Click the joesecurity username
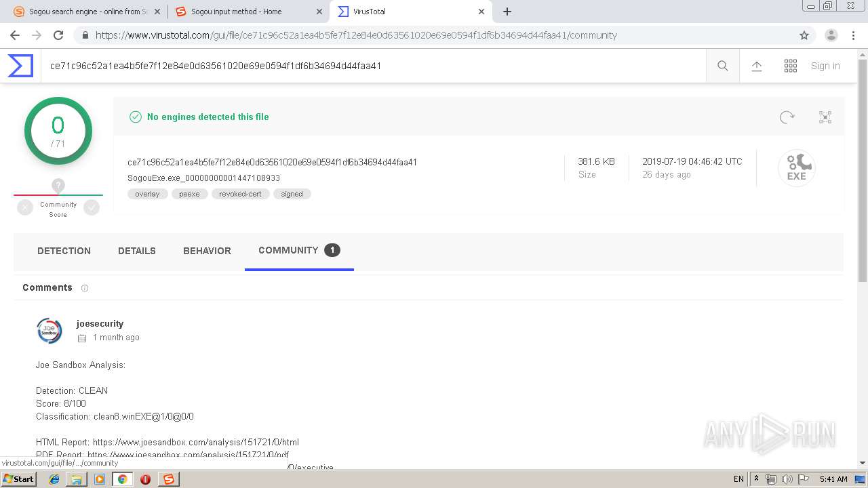Screen dimensions: 868x488 [x=100, y=324]
